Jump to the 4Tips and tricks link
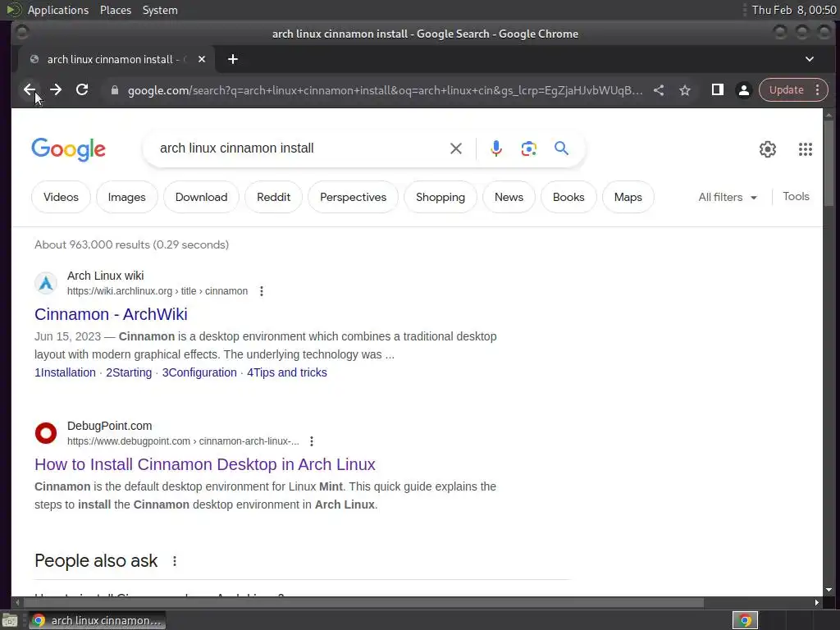This screenshot has height=630, width=840. 287,372
